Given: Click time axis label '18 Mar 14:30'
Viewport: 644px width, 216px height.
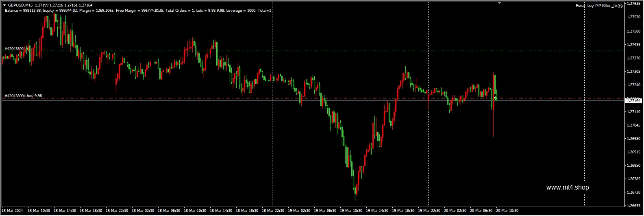Looking at the screenshot, I should tap(221, 211).
